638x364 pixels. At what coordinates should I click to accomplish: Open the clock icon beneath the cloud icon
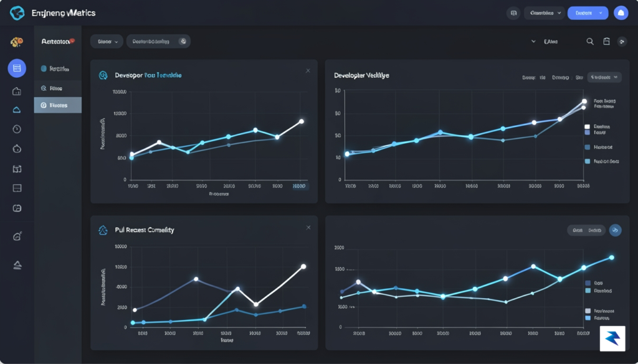17,129
